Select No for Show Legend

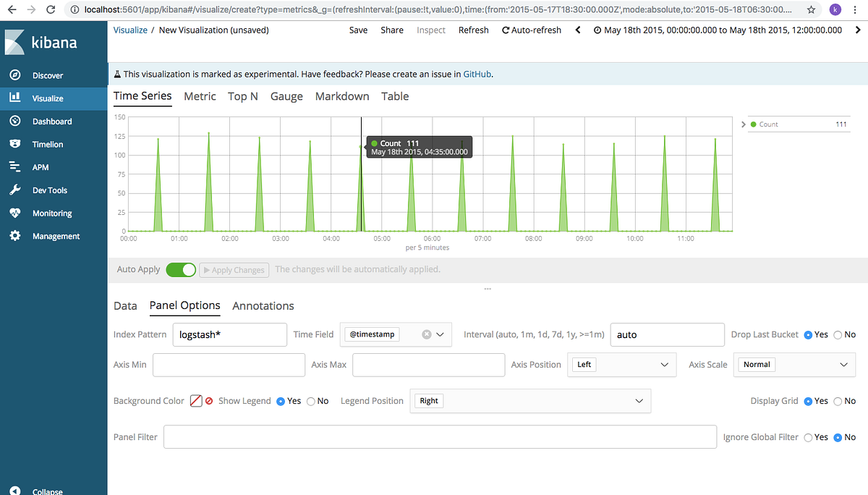(310, 400)
